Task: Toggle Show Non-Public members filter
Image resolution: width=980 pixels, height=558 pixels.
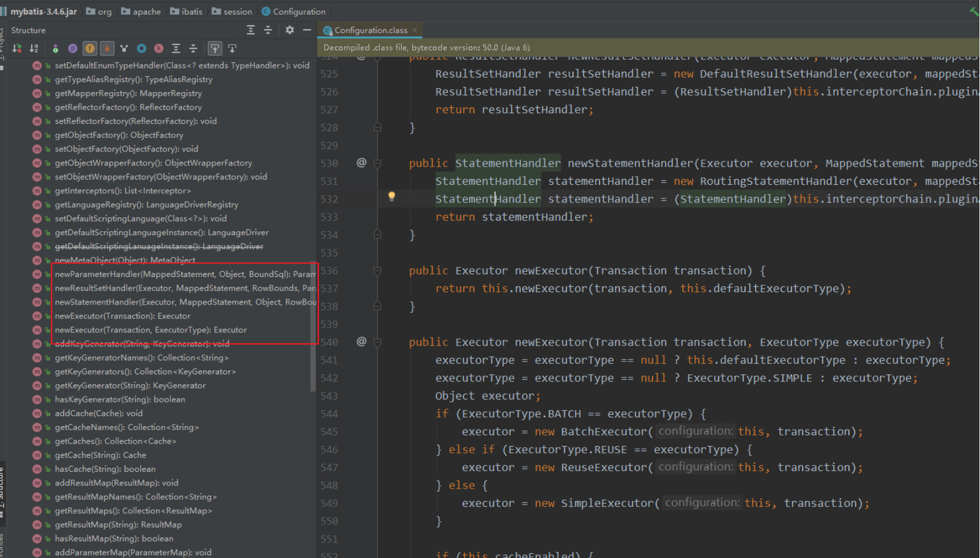Action: coord(107,49)
